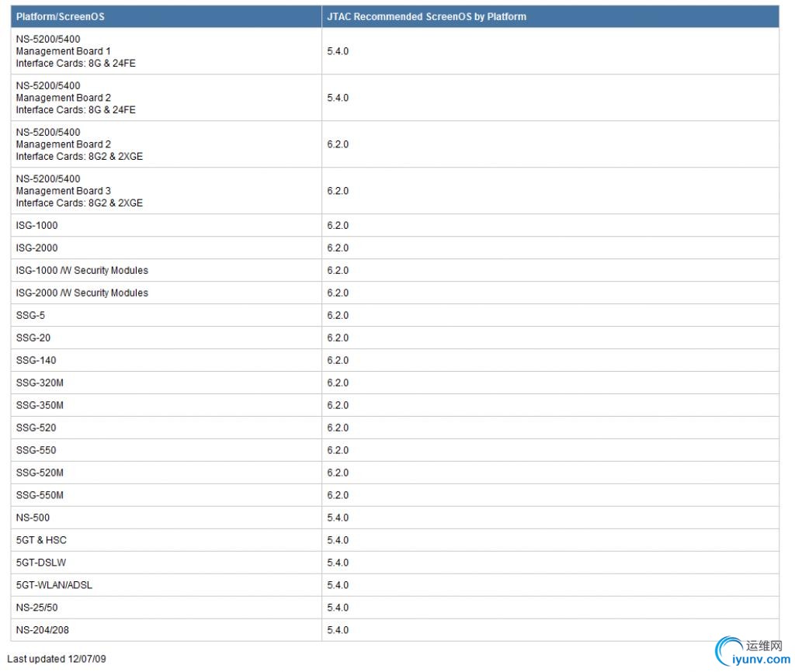Click the Last updated 12/07/09 text
795x672 pixels.
tap(56, 659)
